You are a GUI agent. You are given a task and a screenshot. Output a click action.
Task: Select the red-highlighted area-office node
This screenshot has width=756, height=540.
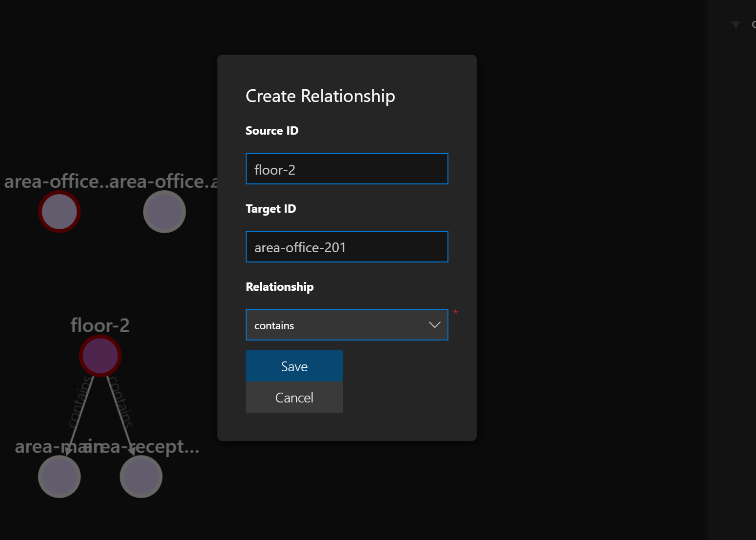[x=59, y=211]
